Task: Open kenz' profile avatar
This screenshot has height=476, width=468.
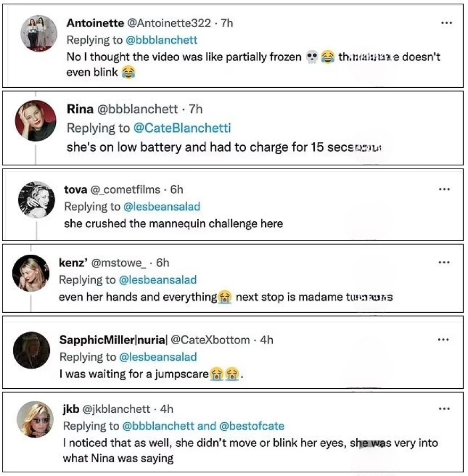Action: click(31, 273)
